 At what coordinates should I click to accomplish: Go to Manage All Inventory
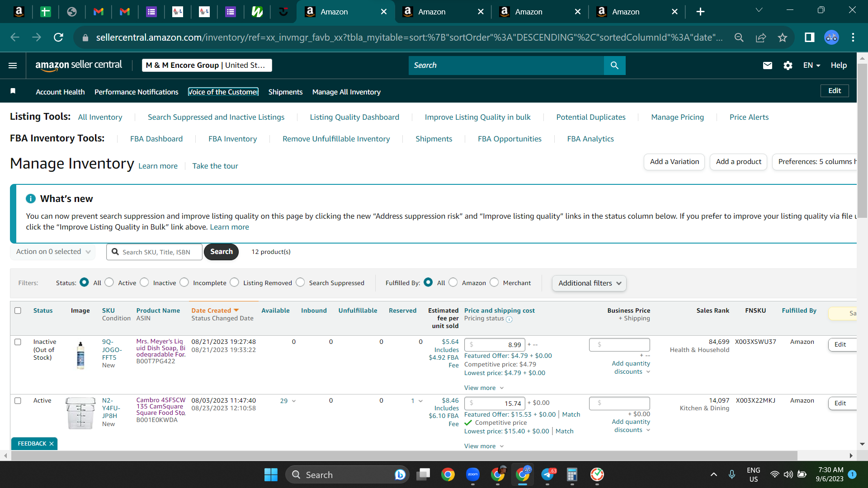click(346, 92)
